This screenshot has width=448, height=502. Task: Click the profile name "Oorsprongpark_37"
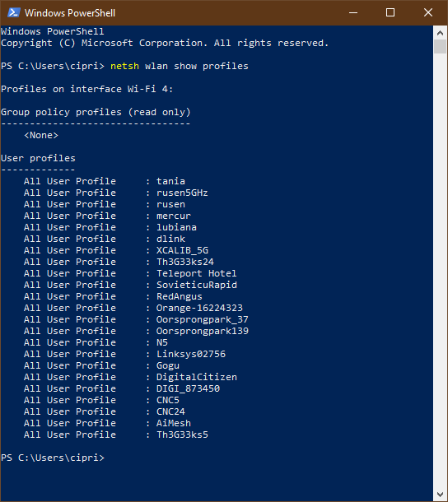203,319
